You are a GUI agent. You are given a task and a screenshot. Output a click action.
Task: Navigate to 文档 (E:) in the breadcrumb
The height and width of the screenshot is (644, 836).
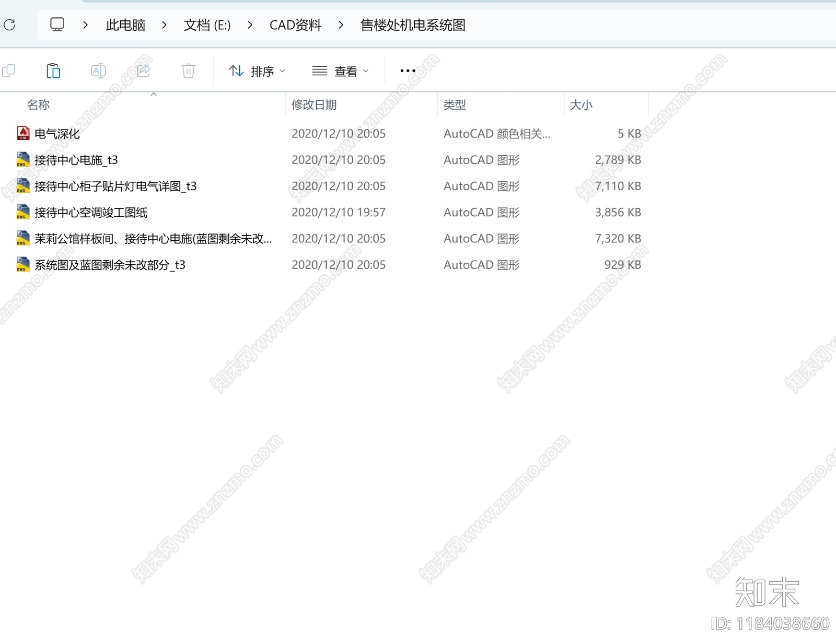[207, 25]
